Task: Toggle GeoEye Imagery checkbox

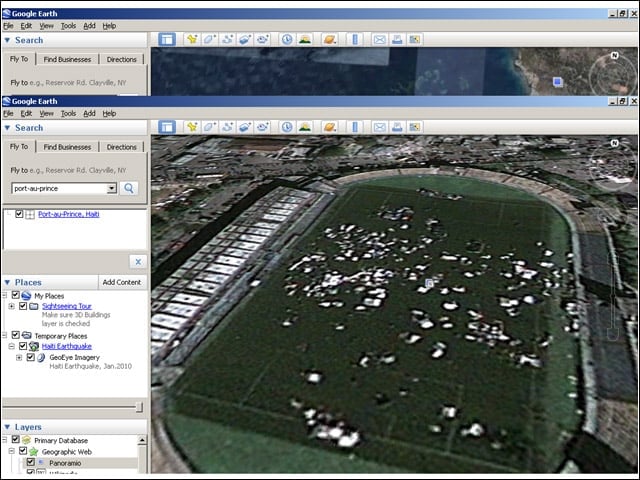Action: click(x=30, y=357)
